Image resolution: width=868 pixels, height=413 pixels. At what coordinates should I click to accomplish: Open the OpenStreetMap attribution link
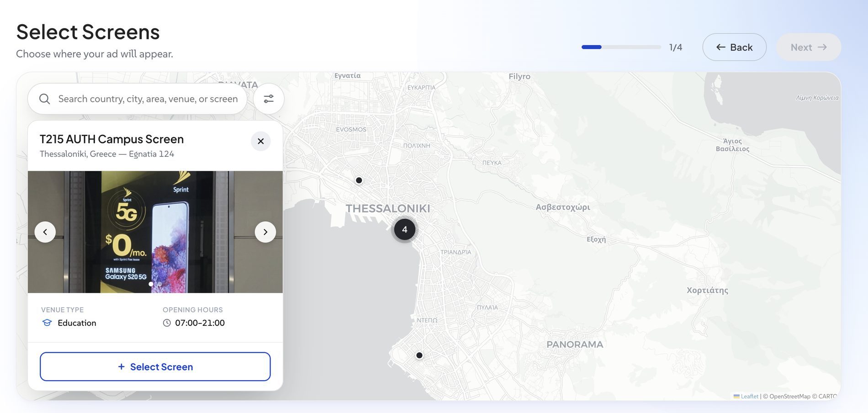[x=790, y=396]
